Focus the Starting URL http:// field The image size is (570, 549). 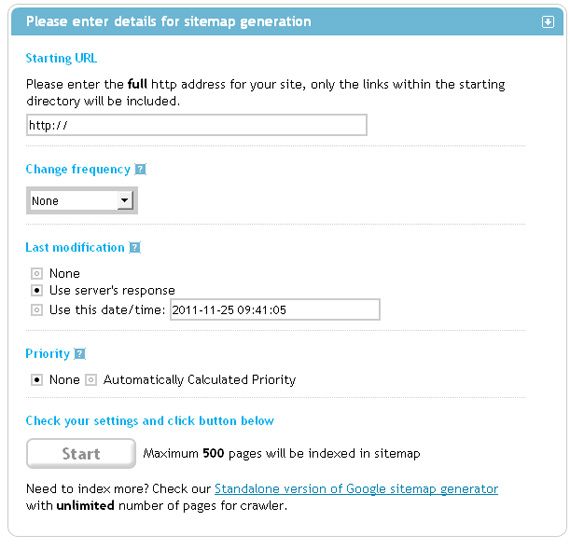[x=197, y=125]
